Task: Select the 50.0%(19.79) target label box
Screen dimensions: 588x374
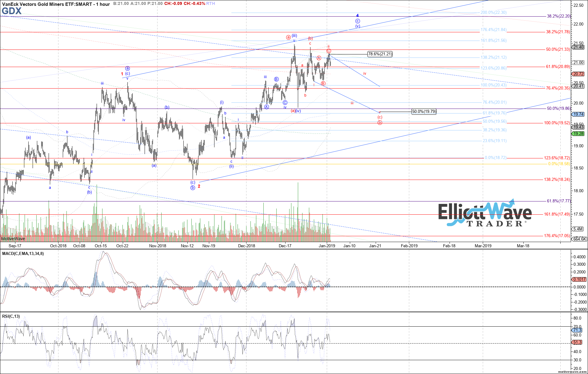Action: click(424, 112)
